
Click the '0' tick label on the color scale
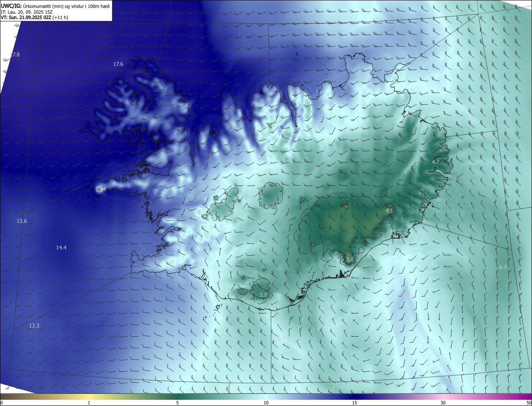(2, 403)
